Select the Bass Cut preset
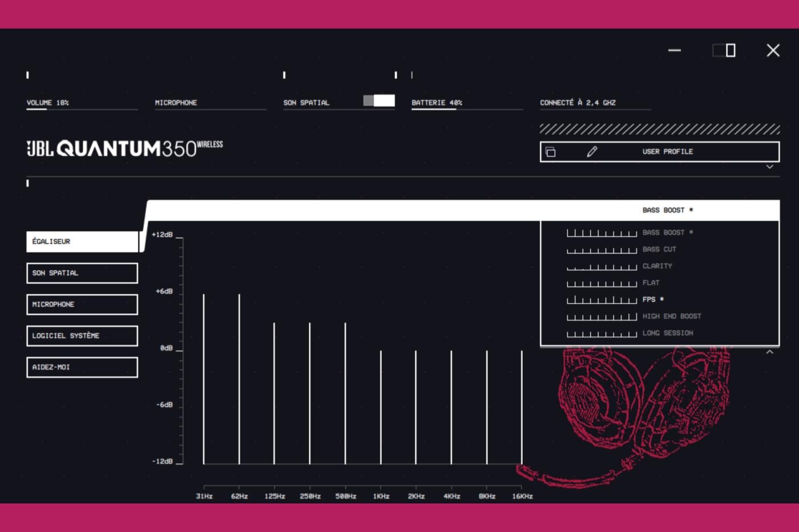 [659, 249]
